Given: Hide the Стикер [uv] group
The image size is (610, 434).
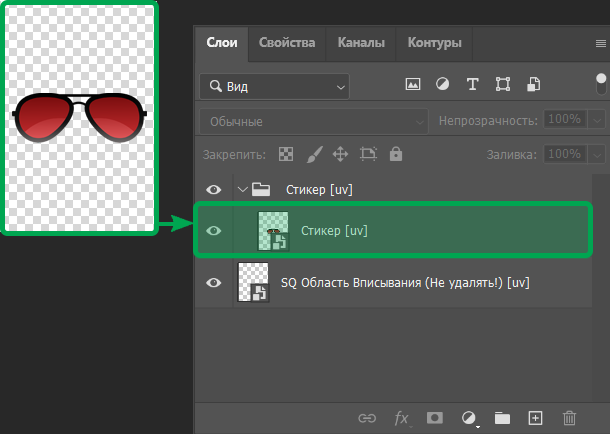Looking at the screenshot, I should point(213,188).
